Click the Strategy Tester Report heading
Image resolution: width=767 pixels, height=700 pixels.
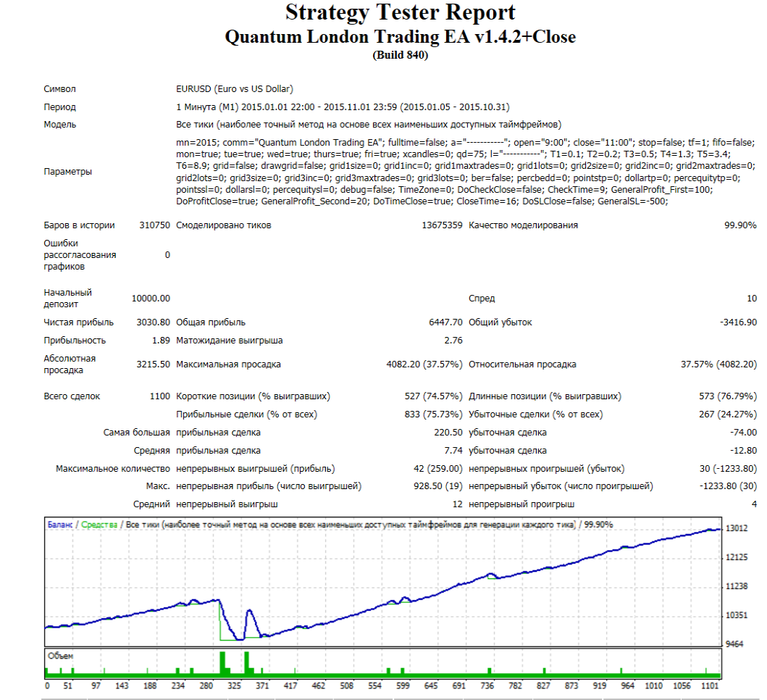click(400, 13)
